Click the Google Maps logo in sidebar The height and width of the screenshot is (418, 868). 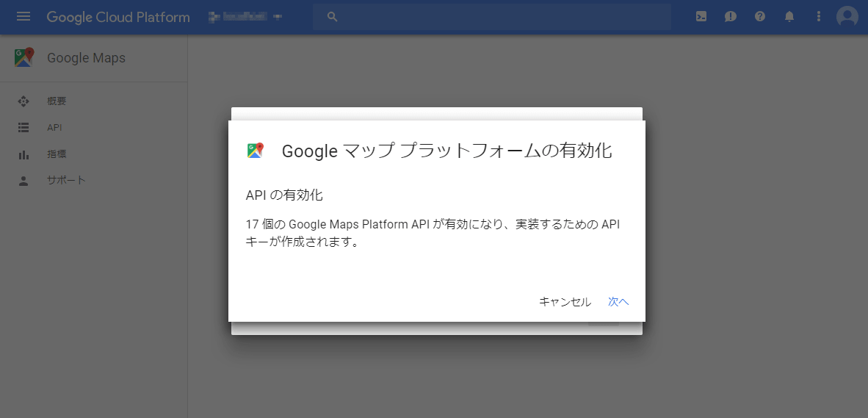point(23,57)
